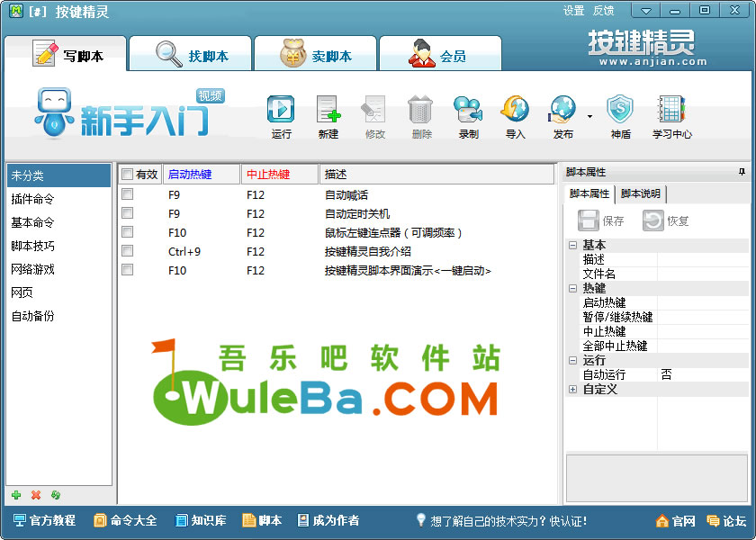Open the 神盾 shield tool
The width and height of the screenshot is (756, 540).
[x=620, y=117]
